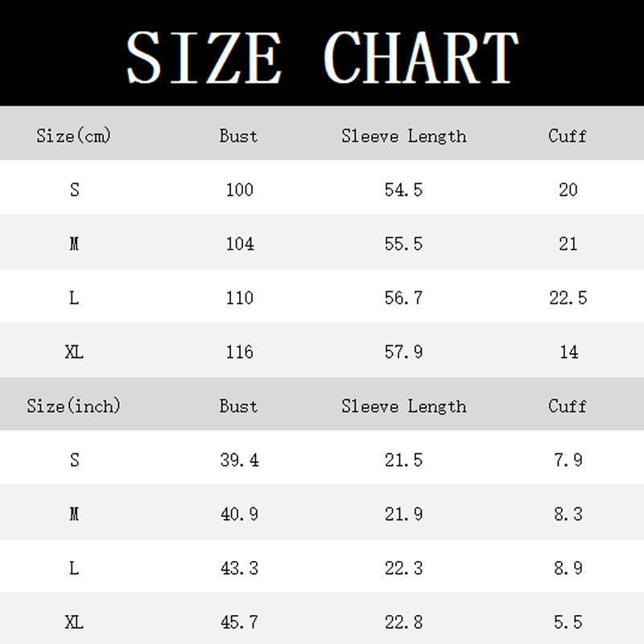Select the Cuff value 7.9

click(x=568, y=460)
